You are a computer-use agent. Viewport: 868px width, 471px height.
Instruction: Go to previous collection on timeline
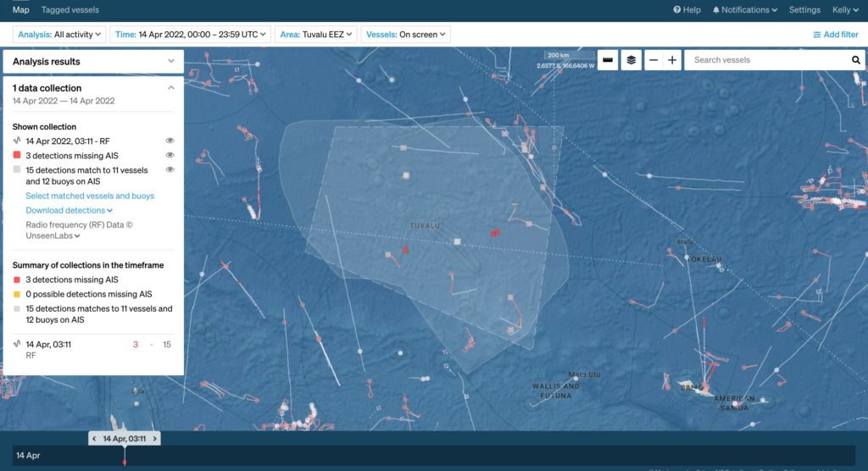click(96, 439)
